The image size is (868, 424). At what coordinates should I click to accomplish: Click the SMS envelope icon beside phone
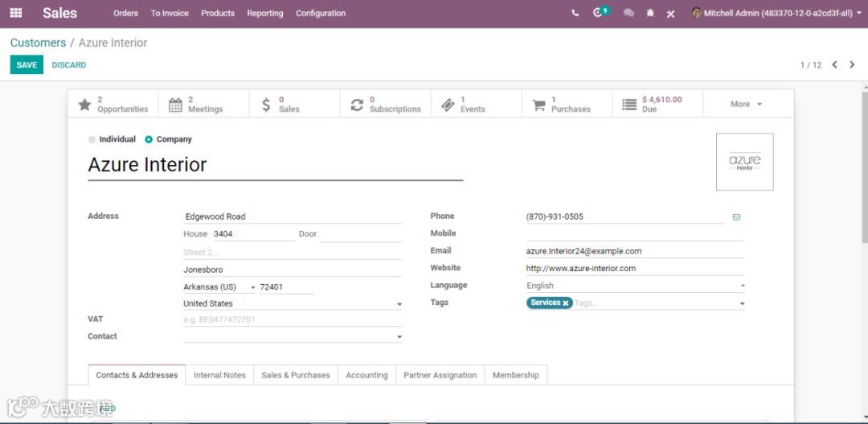pyautogui.click(x=736, y=217)
